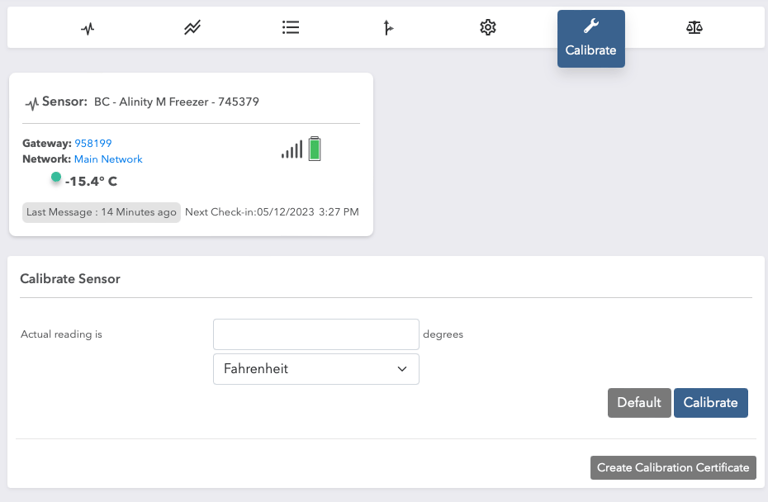768x502 pixels.
Task: Open the chart trend lines tab
Action: point(192,27)
